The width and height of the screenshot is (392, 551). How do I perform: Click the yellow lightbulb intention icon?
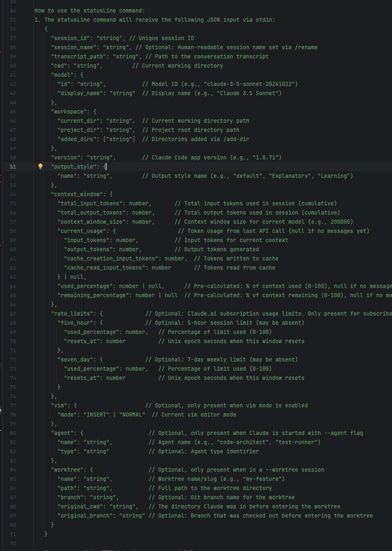coord(40,167)
